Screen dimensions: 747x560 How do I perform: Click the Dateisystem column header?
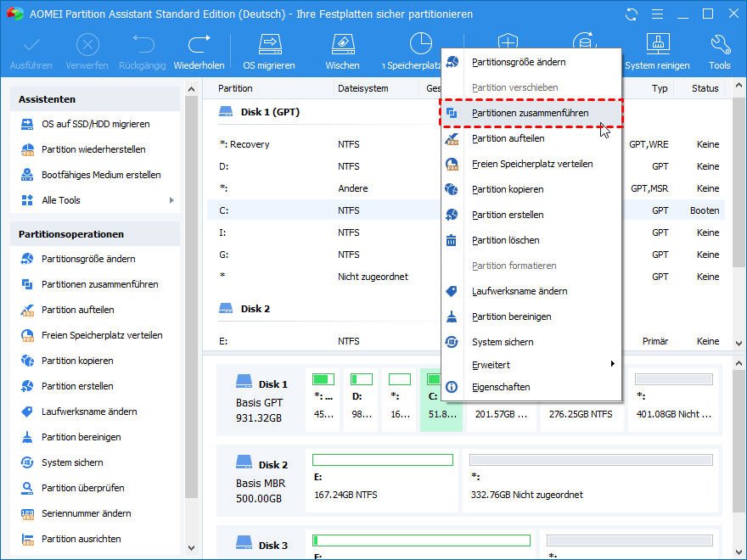(363, 88)
